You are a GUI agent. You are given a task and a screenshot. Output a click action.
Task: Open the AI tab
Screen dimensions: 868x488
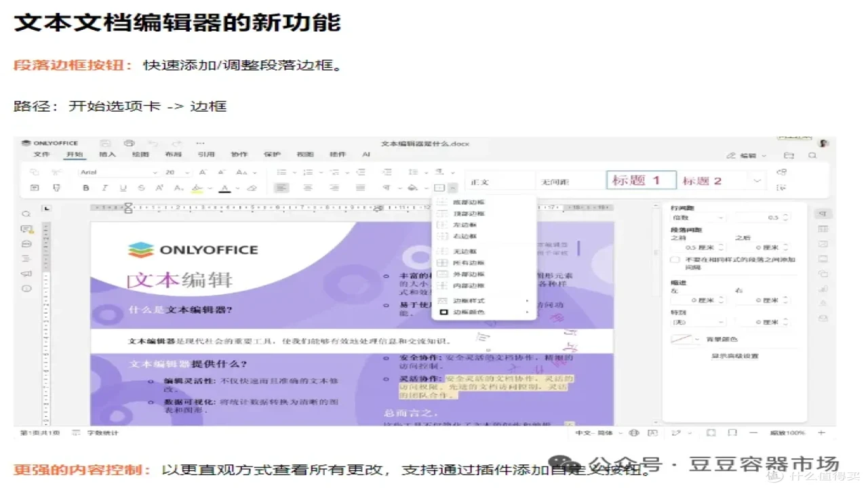[x=366, y=155]
